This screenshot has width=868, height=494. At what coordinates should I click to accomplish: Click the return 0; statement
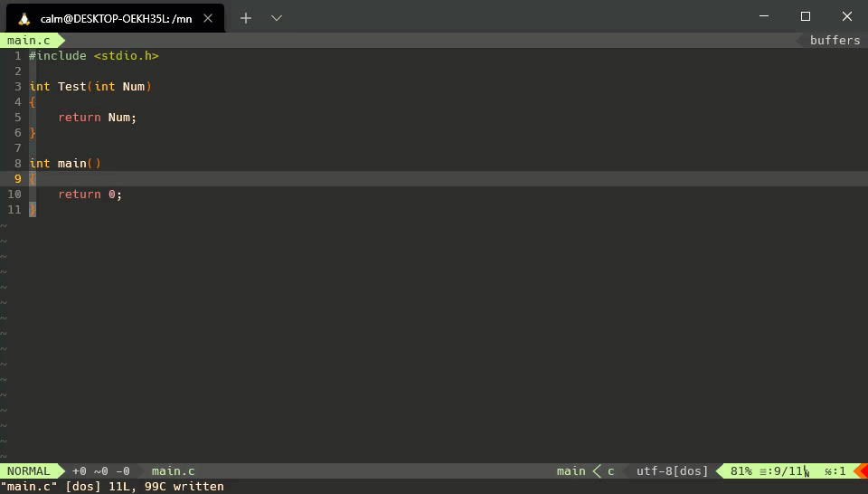(90, 195)
